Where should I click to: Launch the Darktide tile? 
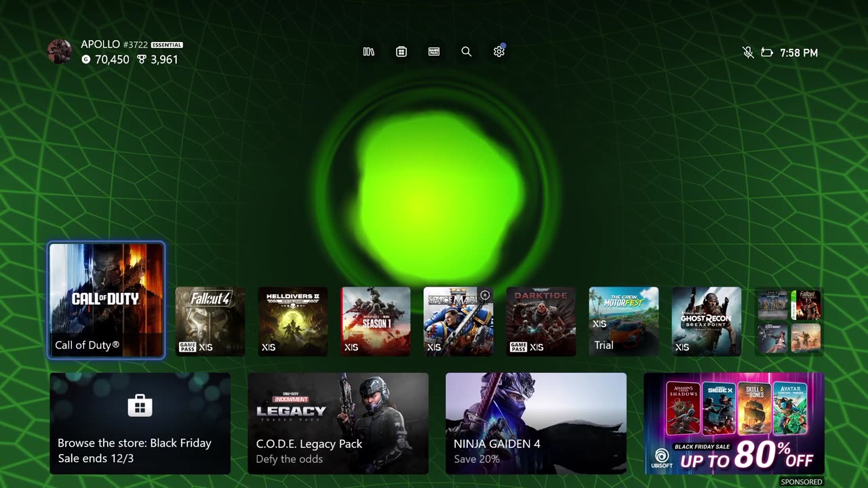pos(541,322)
